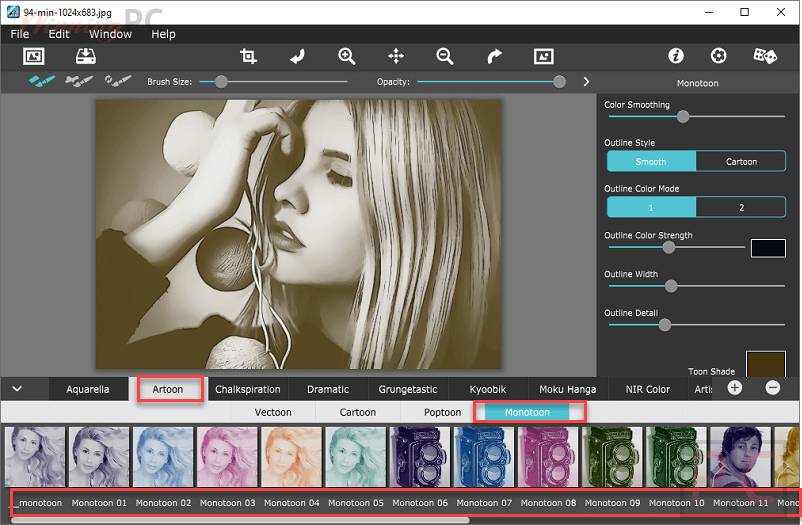Click the zoom in magnifier

pos(347,56)
